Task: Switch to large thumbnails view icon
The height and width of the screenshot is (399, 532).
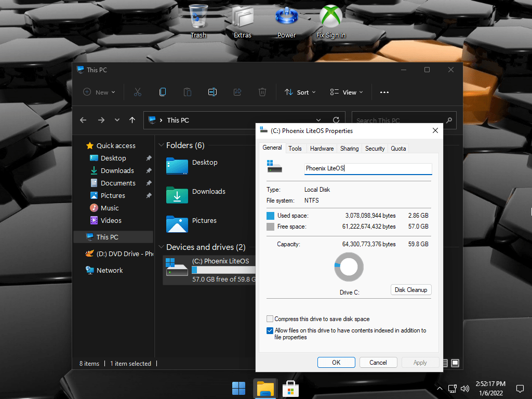Action: pos(455,363)
